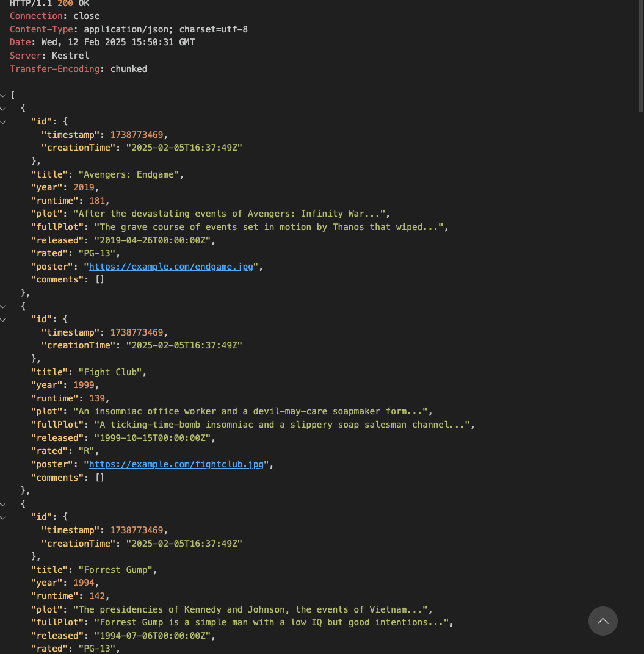Fold the "id" object of the Forrest Gump entry

(3, 517)
